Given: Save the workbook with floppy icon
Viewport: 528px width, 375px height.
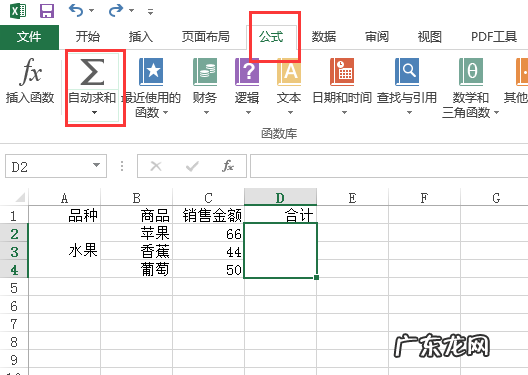Looking at the screenshot, I should pyautogui.click(x=47, y=11).
